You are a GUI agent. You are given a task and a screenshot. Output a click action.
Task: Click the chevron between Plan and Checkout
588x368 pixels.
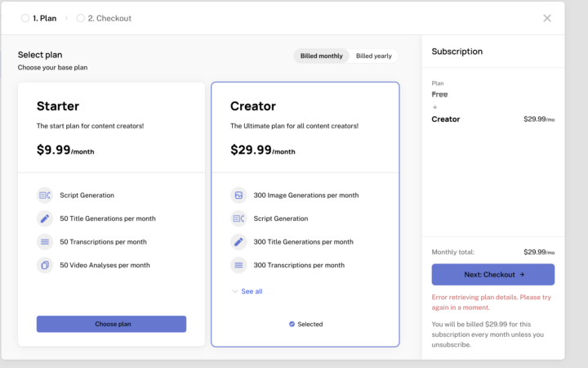66,18
